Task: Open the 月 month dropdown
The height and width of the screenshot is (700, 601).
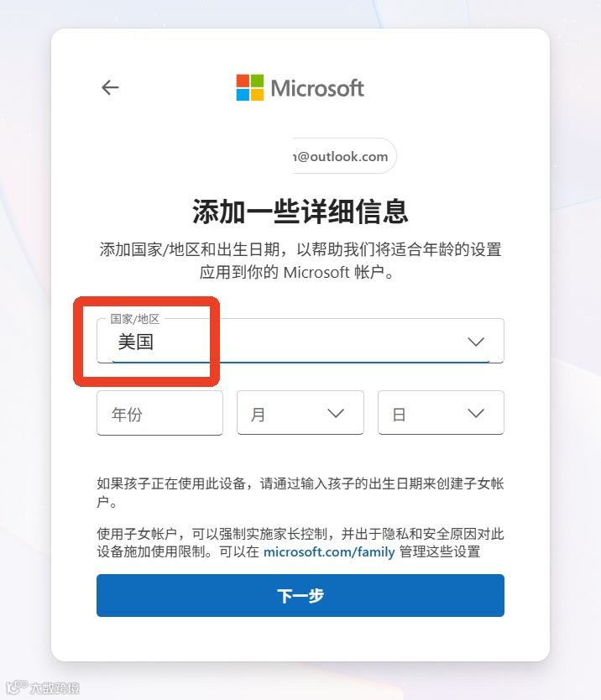Action: tap(300, 414)
